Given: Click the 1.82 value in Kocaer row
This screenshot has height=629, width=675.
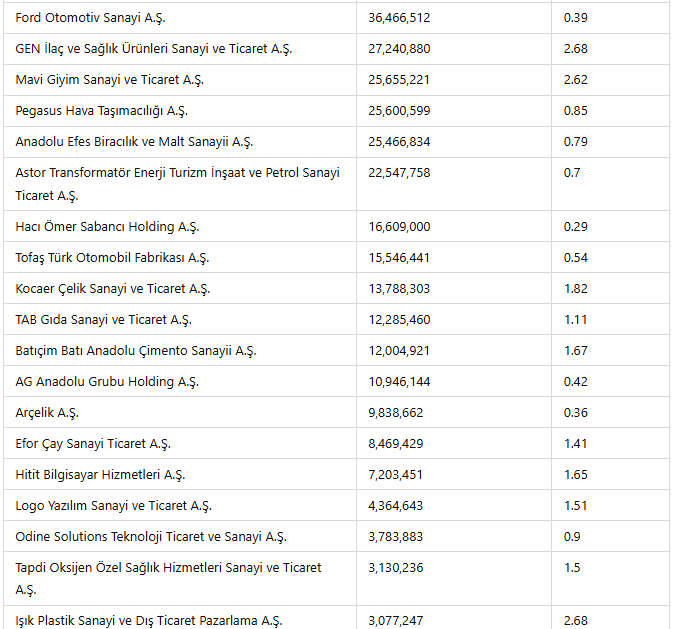Looking at the screenshot, I should [576, 288].
